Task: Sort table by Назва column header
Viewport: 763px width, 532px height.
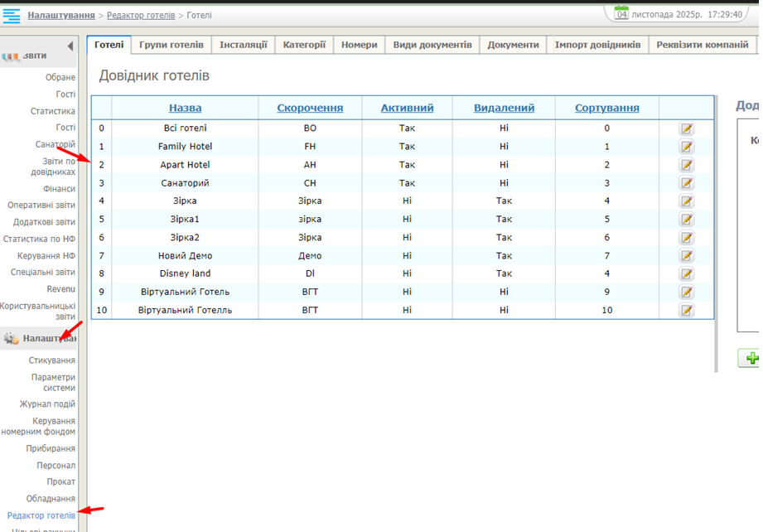Action: (x=185, y=108)
